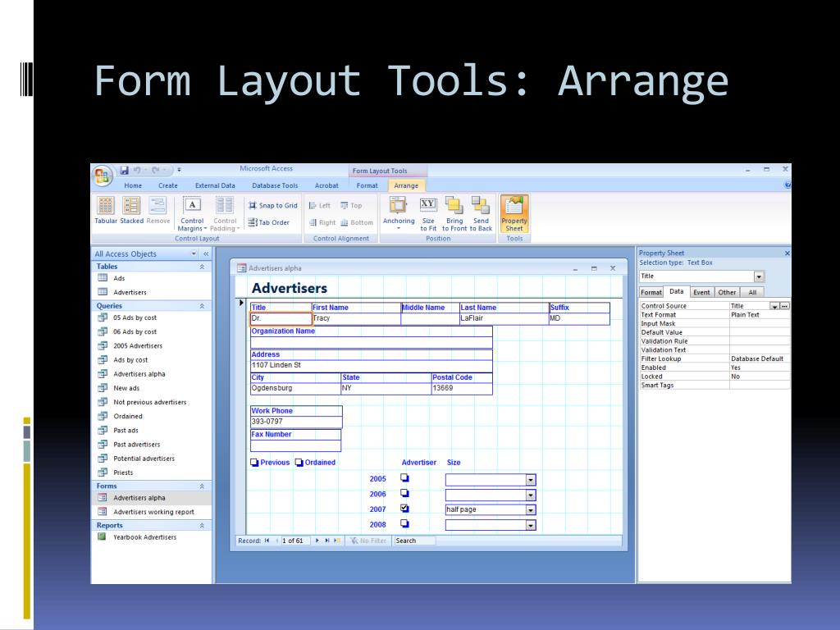Align controls to Bottom
840x630 pixels.
pos(357,223)
